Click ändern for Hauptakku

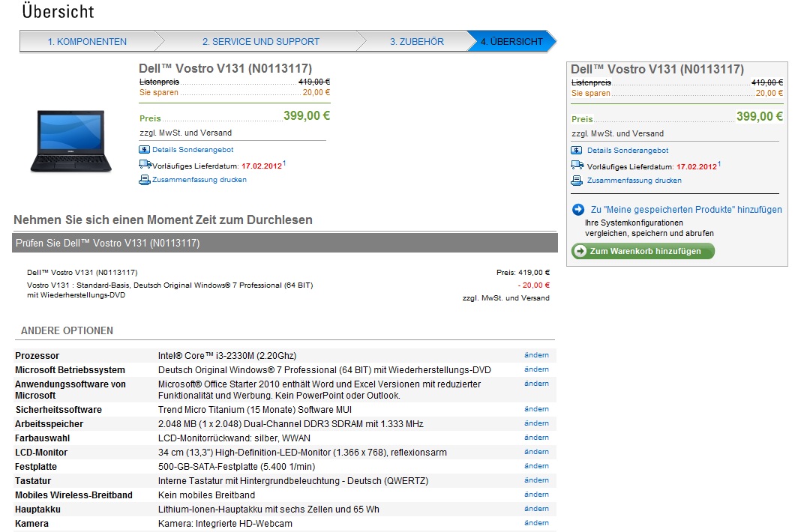tap(536, 509)
